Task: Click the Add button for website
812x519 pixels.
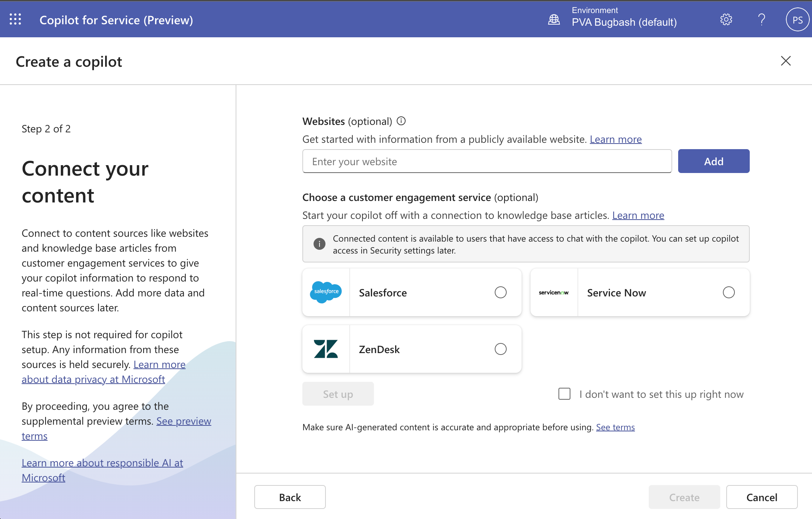Action: (714, 160)
